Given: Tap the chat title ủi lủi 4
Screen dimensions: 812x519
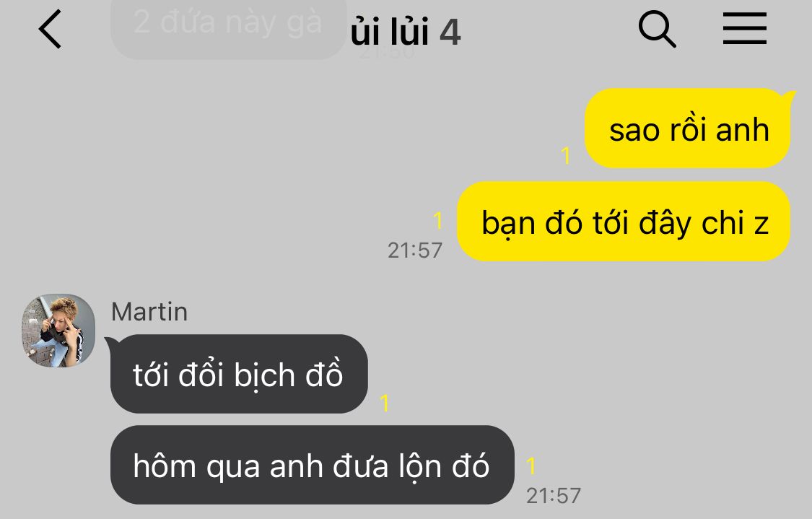Looking at the screenshot, I should 405,31.
